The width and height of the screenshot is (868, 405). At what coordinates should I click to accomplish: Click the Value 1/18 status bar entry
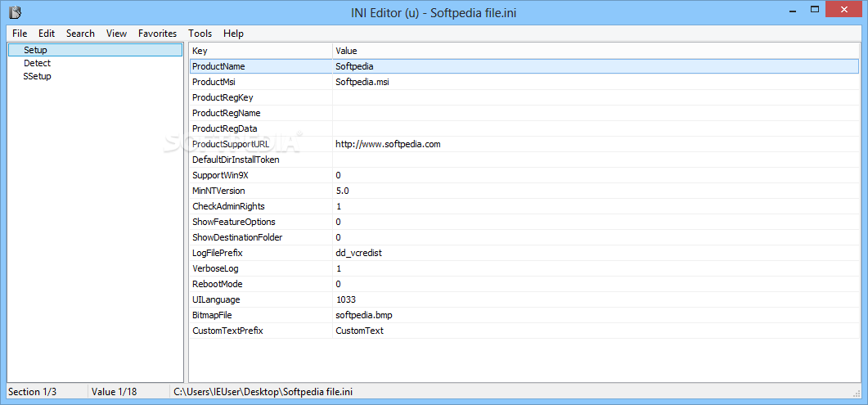(x=114, y=392)
